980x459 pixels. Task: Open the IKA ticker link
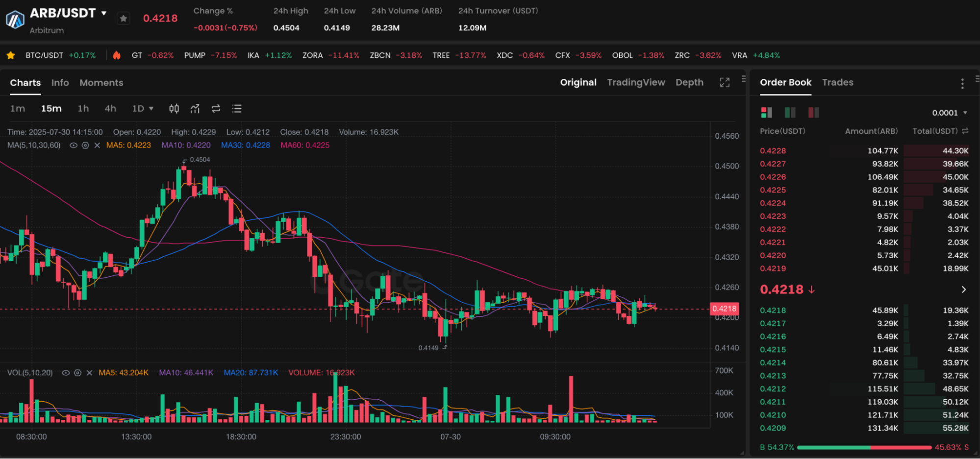[x=269, y=55]
